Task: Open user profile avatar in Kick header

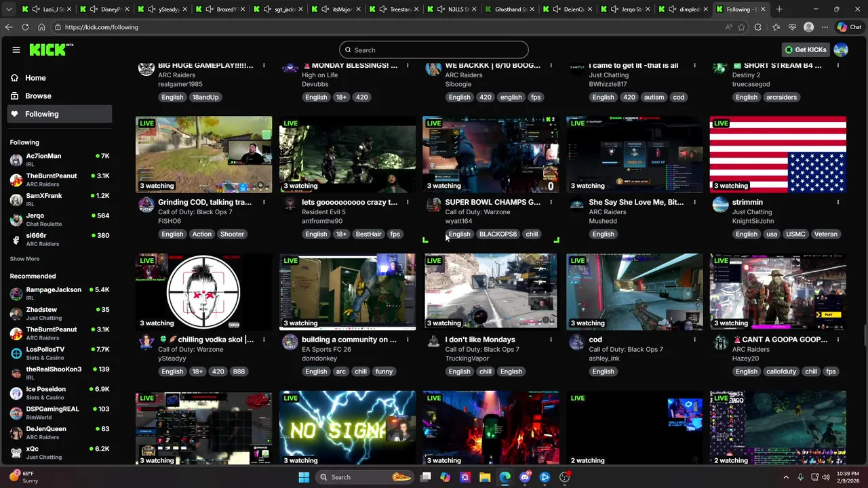Action: (841, 49)
